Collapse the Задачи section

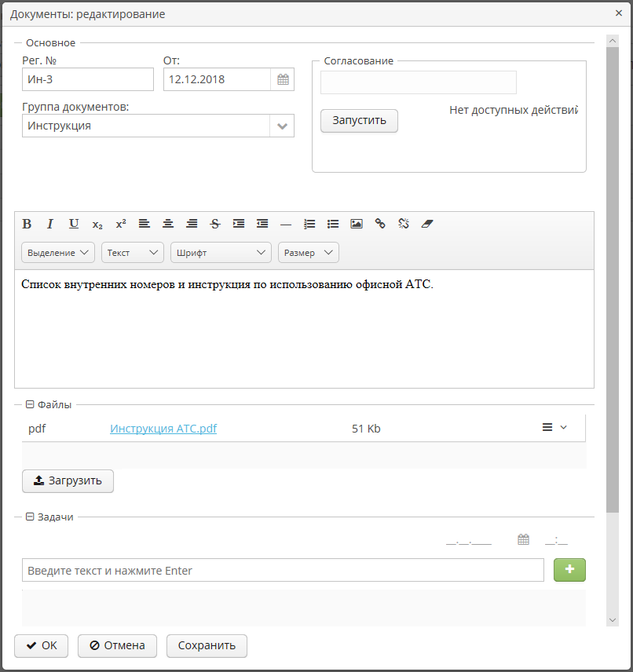pyautogui.click(x=30, y=517)
